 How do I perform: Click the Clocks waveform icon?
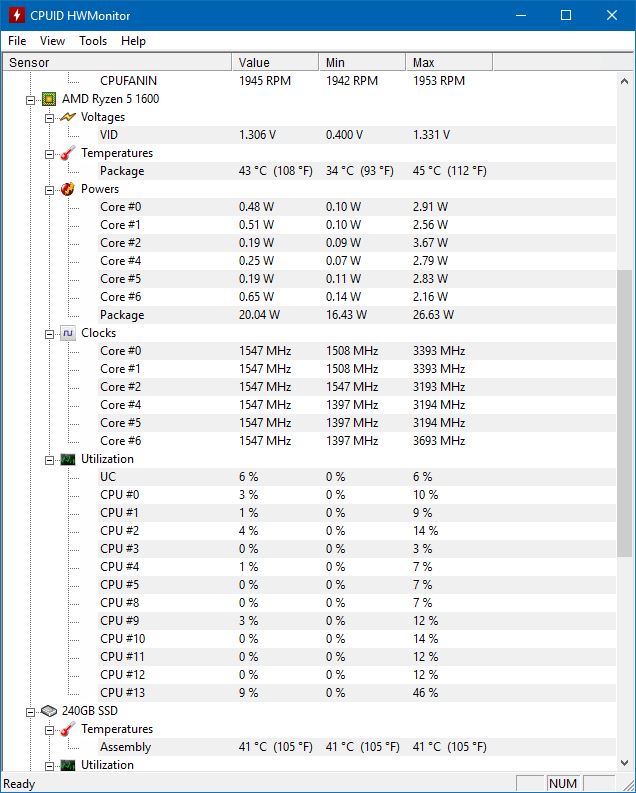(x=67, y=333)
